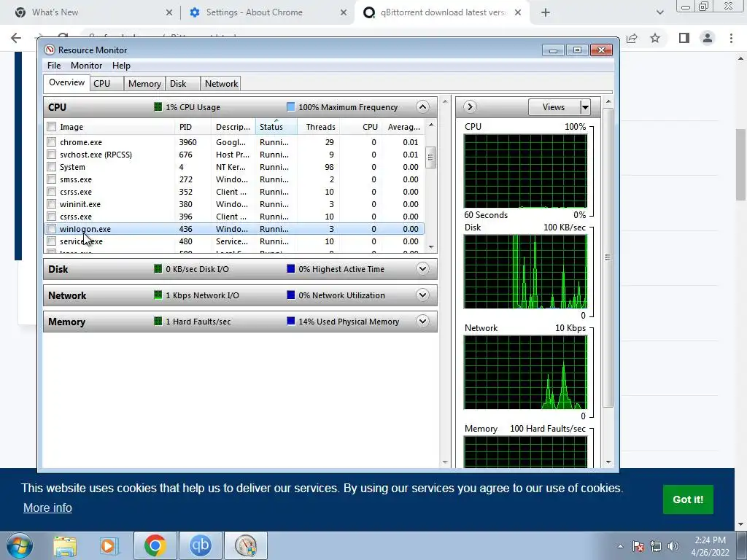The height and width of the screenshot is (560, 747).
Task: Click Status column header to sort
Action: point(276,127)
